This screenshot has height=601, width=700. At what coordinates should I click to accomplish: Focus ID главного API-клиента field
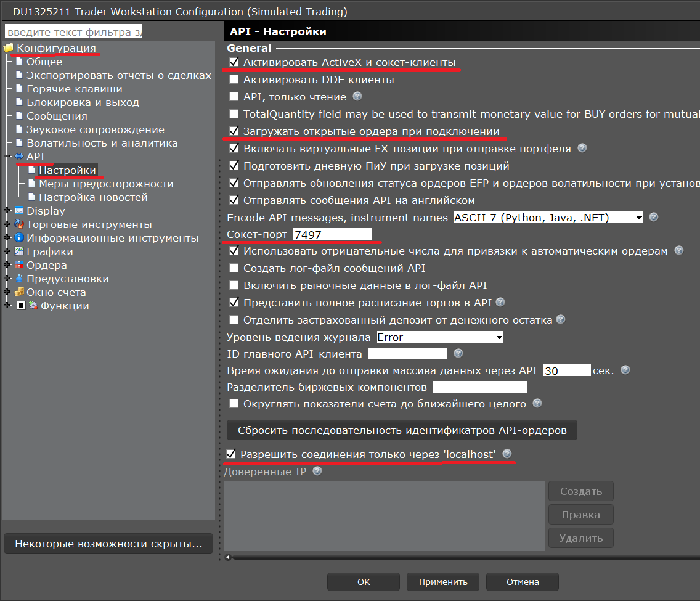[x=407, y=354]
